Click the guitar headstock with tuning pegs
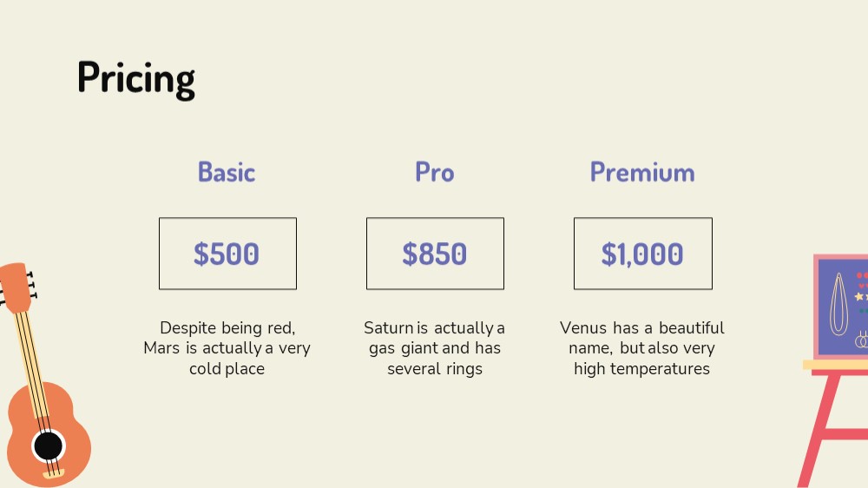 pos(16,288)
